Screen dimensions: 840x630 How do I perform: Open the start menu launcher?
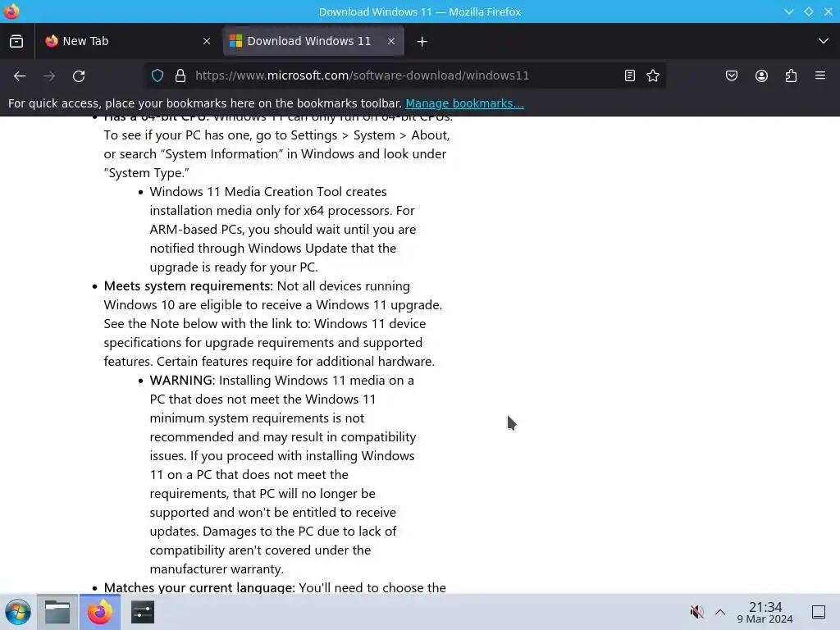click(x=18, y=612)
